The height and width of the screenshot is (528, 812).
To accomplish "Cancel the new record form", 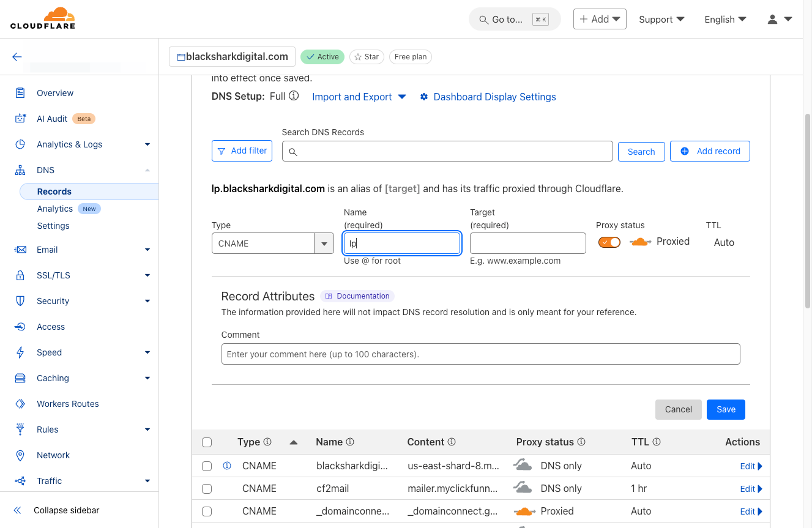I will point(678,409).
